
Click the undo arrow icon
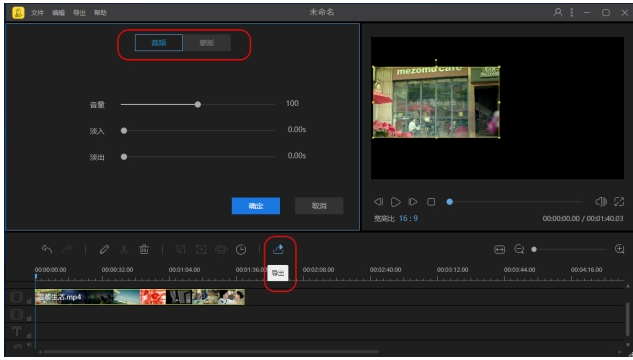pyautogui.click(x=47, y=249)
